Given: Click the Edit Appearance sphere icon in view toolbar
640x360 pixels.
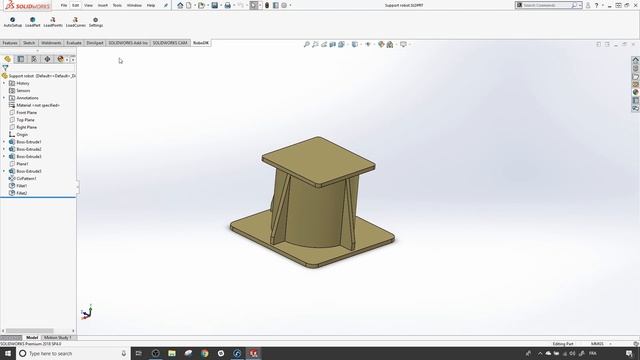Looking at the screenshot, I should 381,44.
